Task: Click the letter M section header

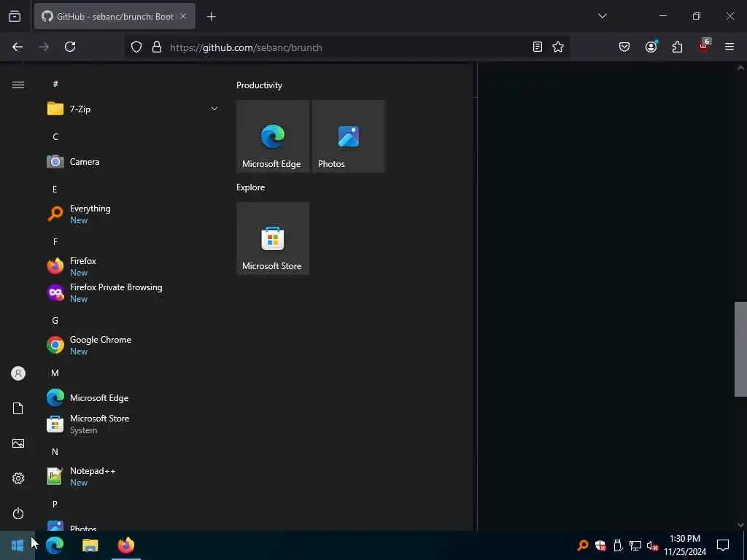Action: pos(55,373)
